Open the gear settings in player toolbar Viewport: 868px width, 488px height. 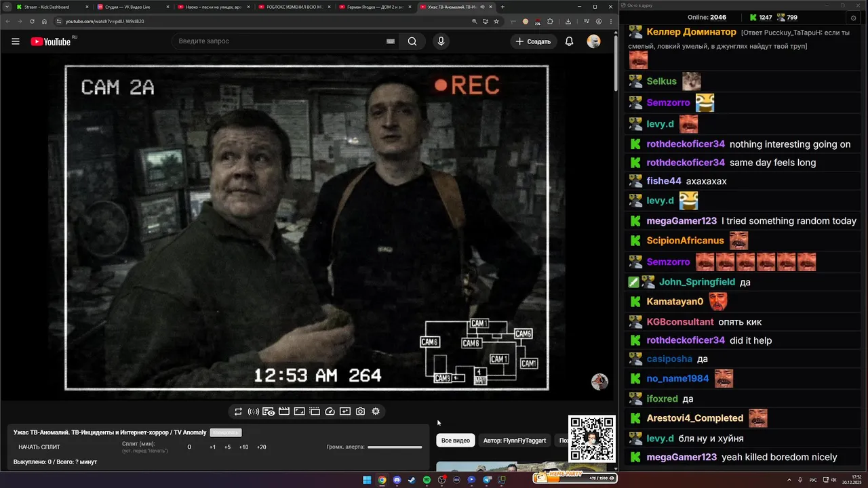click(x=376, y=411)
